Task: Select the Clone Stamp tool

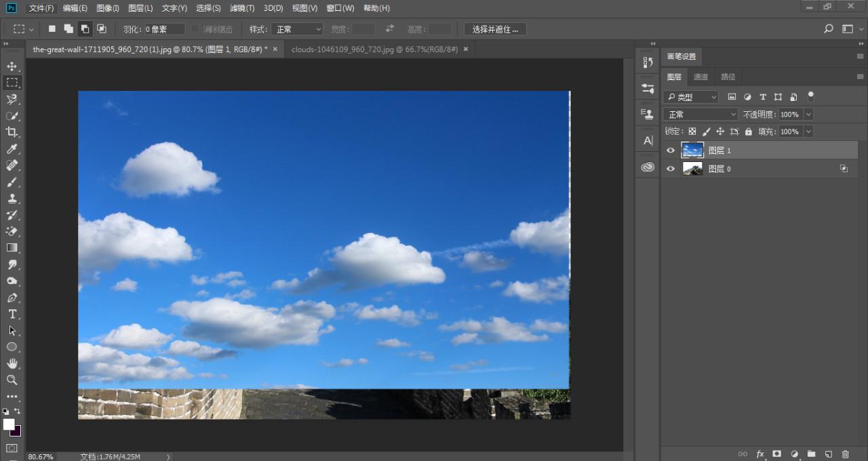Action: click(x=12, y=199)
